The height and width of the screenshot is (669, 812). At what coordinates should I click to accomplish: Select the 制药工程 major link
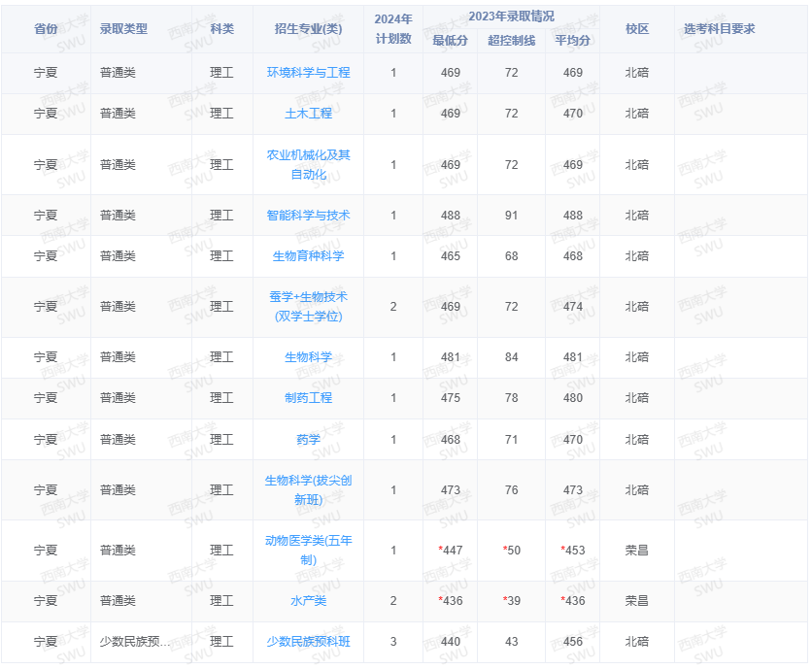coord(309,397)
